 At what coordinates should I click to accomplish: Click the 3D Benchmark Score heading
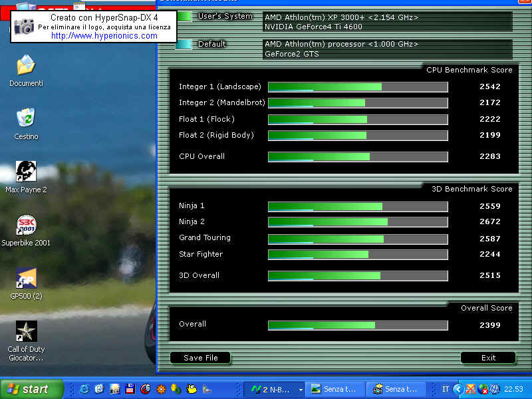(472, 189)
